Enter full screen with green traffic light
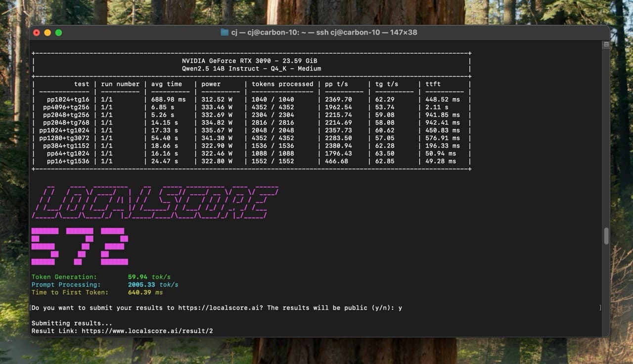 click(58, 32)
